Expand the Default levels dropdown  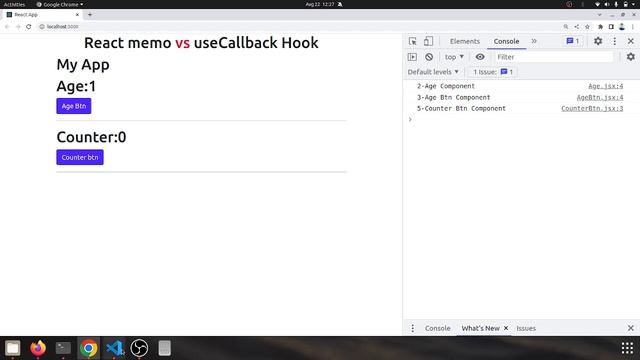point(433,72)
